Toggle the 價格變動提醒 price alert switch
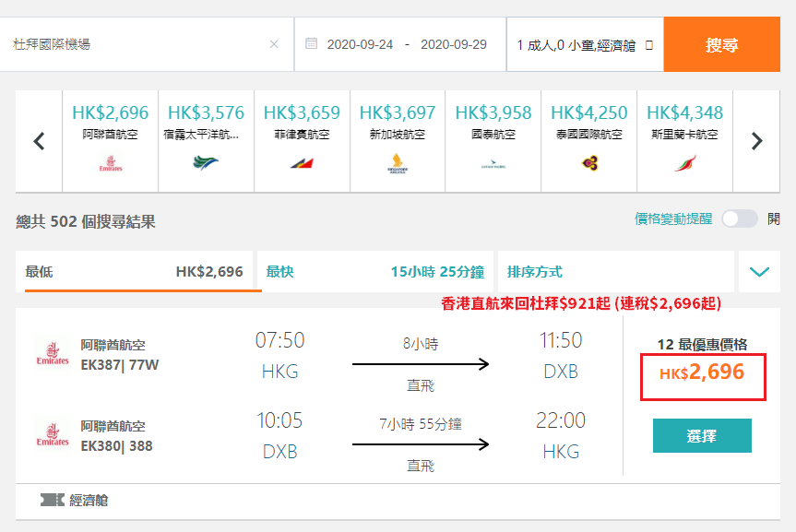This screenshot has height=532, width=796. (740, 219)
